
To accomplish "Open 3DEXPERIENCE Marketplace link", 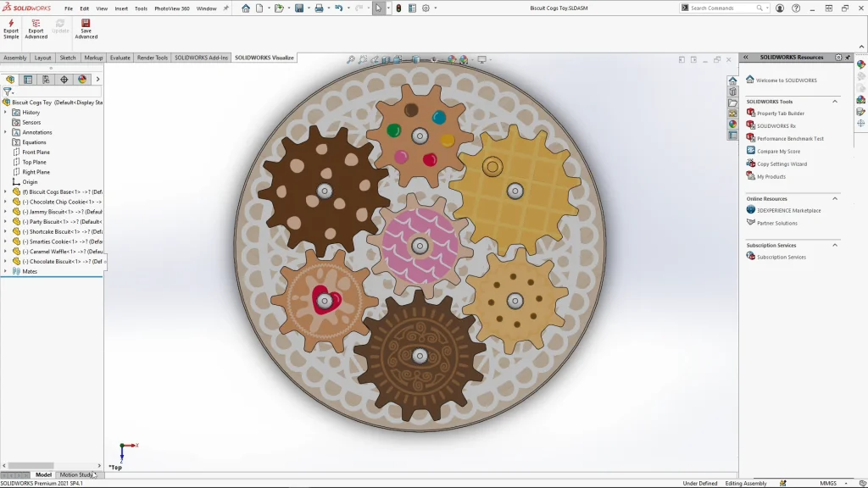I will click(x=788, y=210).
